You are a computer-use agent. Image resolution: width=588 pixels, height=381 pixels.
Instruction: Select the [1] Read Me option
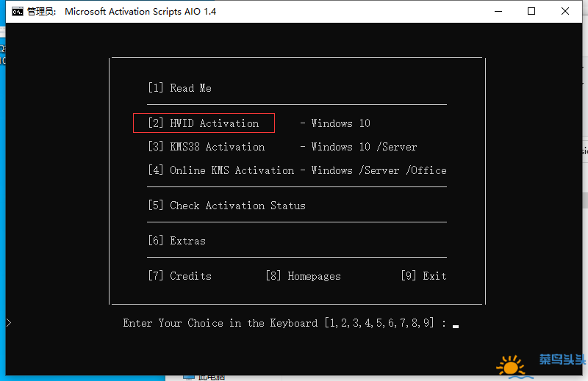pyautogui.click(x=179, y=88)
